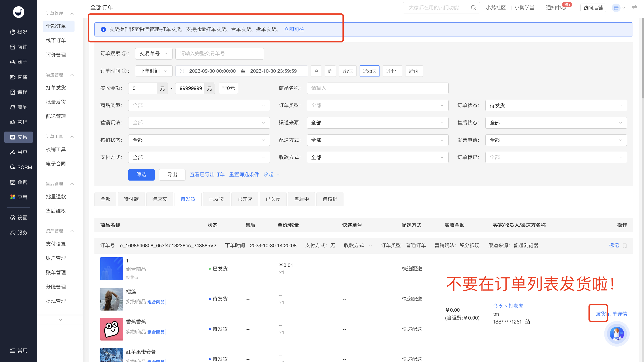Open 打单发货 in the logistics menu
This screenshot has height=362, width=644.
pos(56,88)
